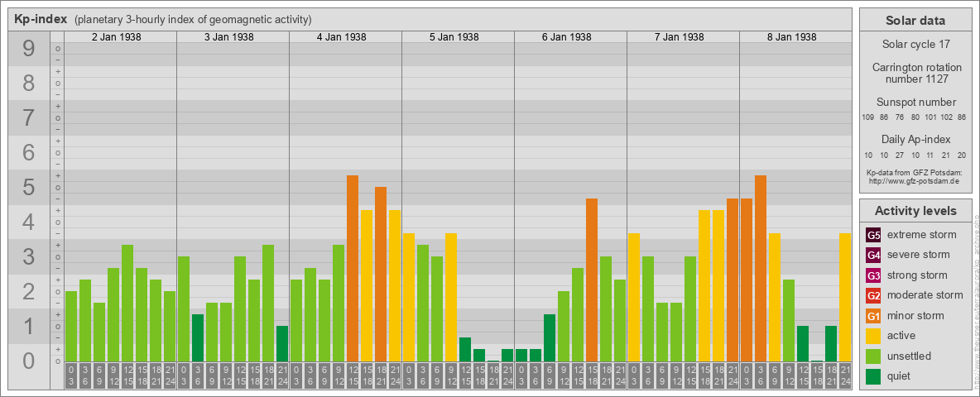Click the G3 strong storm legend swatch

[x=873, y=275]
